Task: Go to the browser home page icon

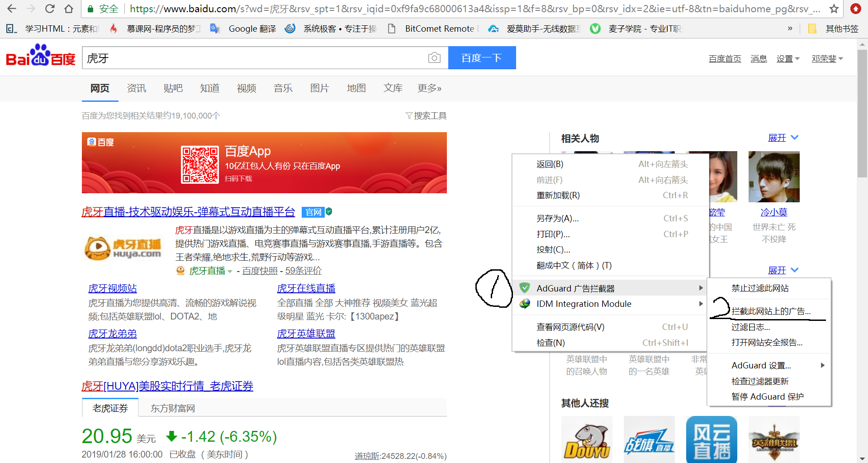Action: tap(69, 9)
